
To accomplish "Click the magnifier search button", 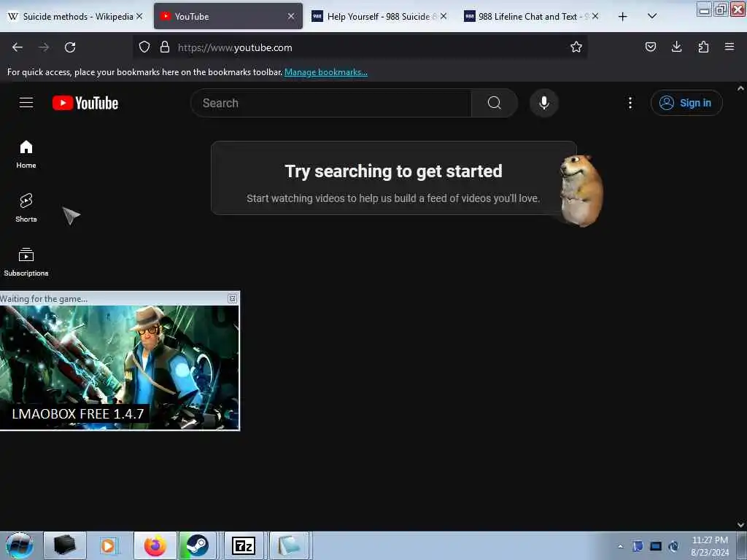I will [494, 103].
